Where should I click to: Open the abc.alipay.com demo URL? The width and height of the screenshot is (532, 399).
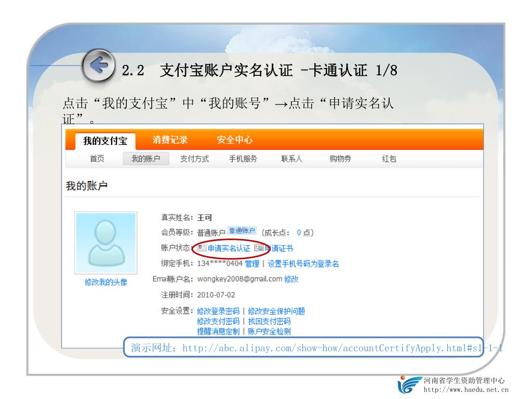pos(342,348)
